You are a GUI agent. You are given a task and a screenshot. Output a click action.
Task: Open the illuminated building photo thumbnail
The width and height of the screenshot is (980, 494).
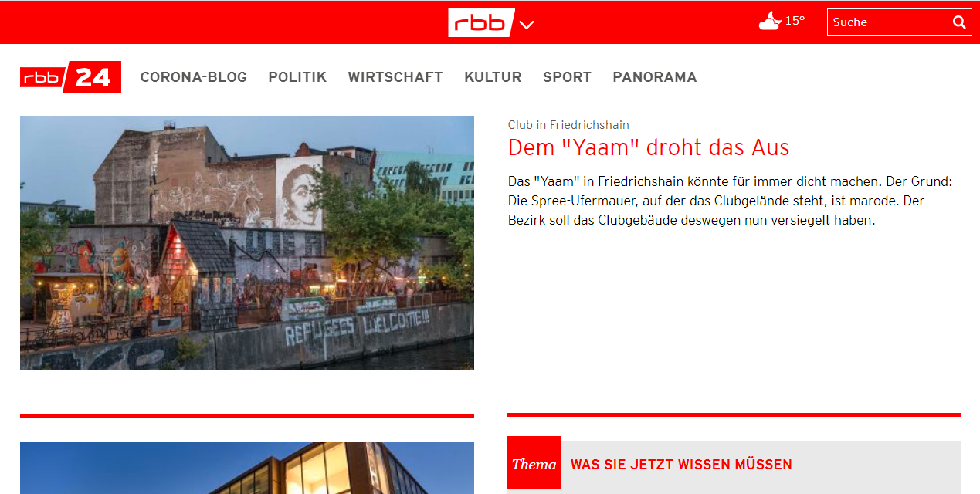(247, 468)
